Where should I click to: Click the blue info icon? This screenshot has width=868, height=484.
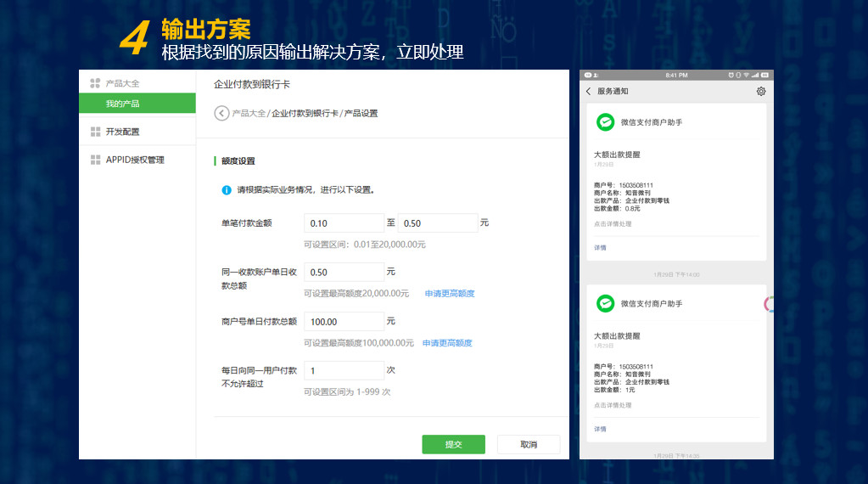coord(227,190)
